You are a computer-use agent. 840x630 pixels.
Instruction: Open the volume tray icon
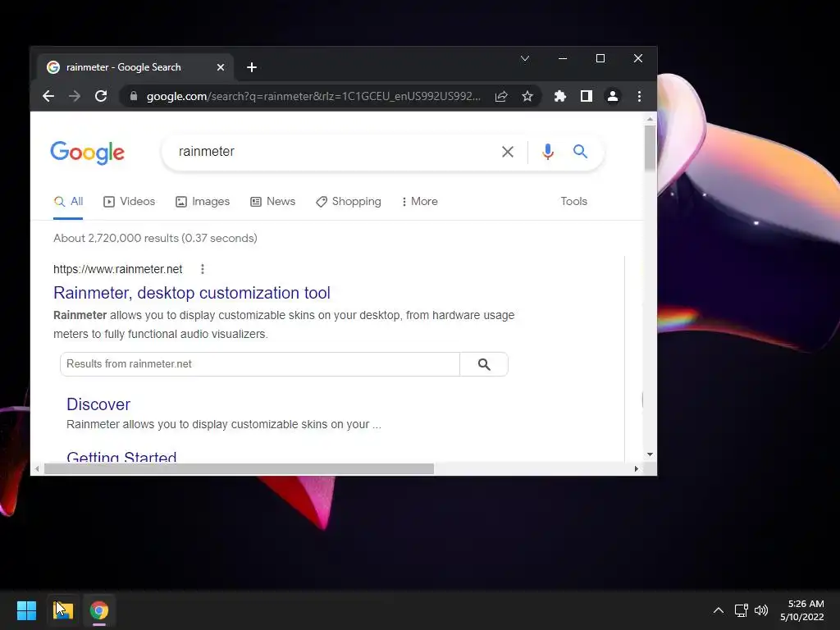pyautogui.click(x=760, y=610)
